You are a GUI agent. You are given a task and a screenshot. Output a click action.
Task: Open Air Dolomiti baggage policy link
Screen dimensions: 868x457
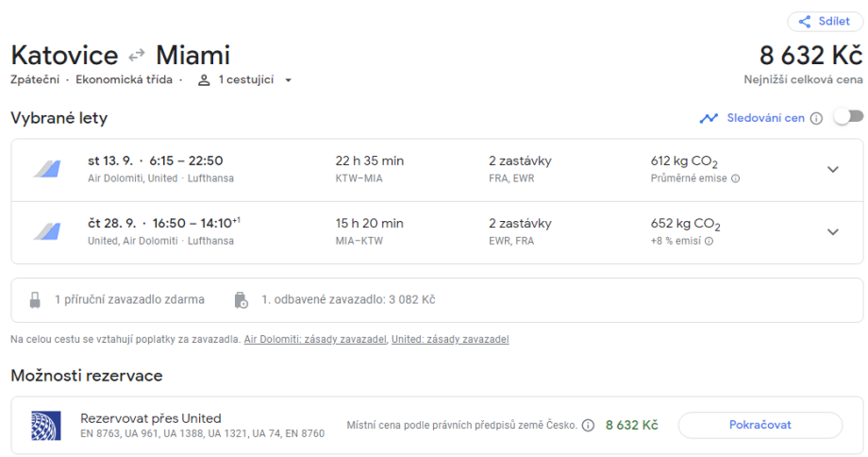click(x=315, y=339)
